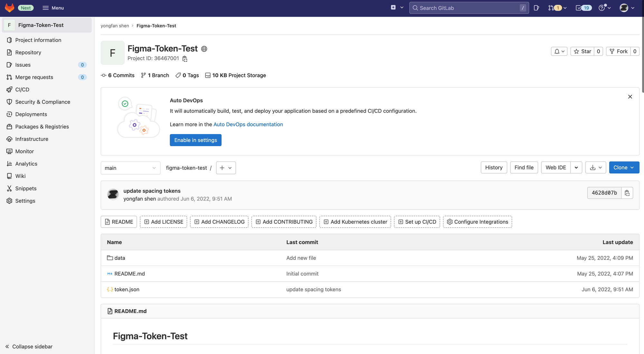Click Add CHANGELOG
This screenshot has height=354, width=644.
click(219, 222)
